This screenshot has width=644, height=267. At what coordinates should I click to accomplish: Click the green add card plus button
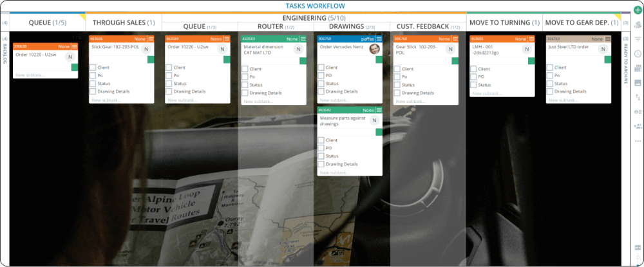(x=638, y=10)
